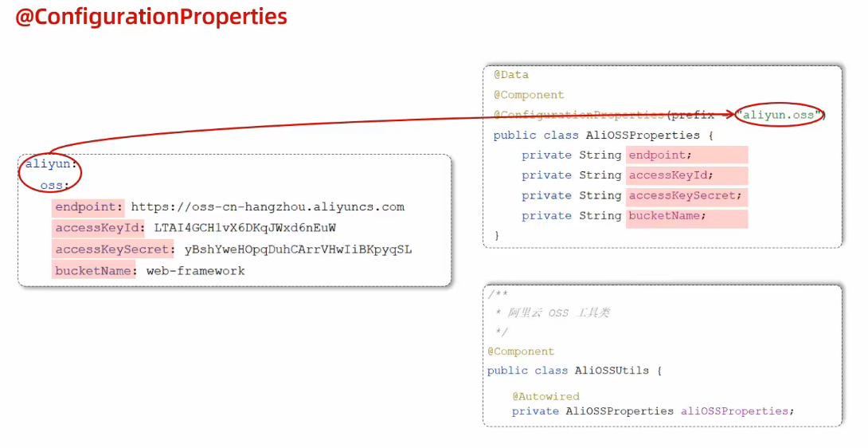Select the web-framework bucket name value
Screen dimensions: 868x448
click(195, 271)
